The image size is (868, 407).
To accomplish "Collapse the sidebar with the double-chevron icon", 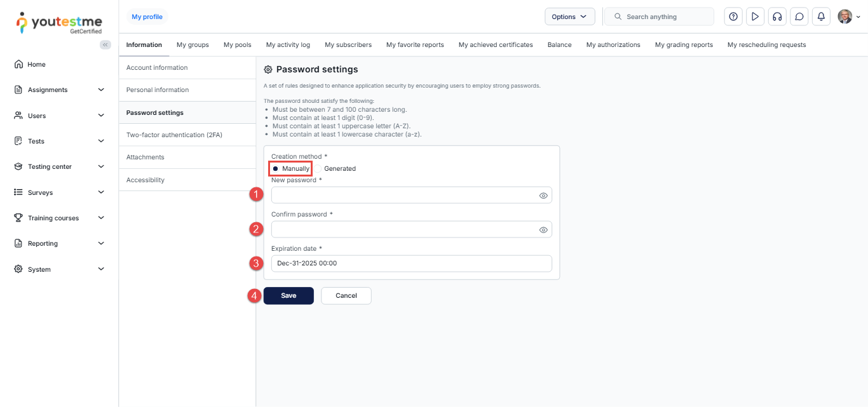I will tap(105, 44).
